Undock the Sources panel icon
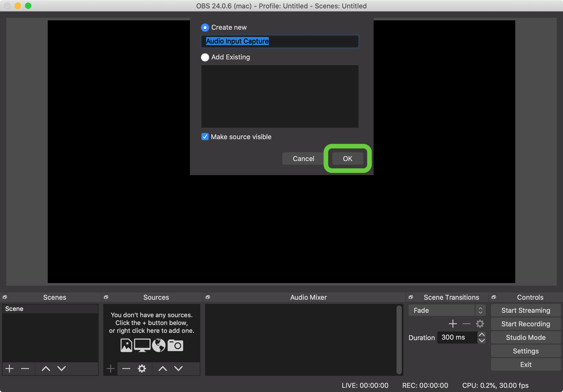This screenshot has width=563, height=392. [106, 297]
